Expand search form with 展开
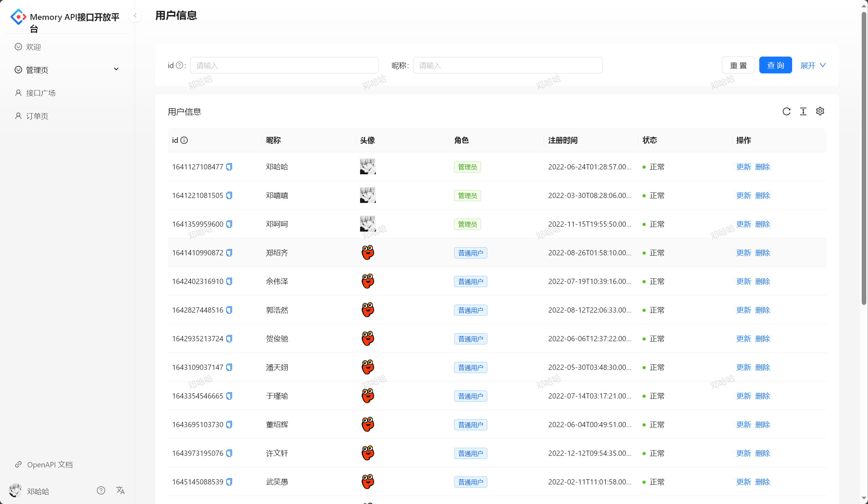The image size is (868, 504). pyautogui.click(x=813, y=65)
